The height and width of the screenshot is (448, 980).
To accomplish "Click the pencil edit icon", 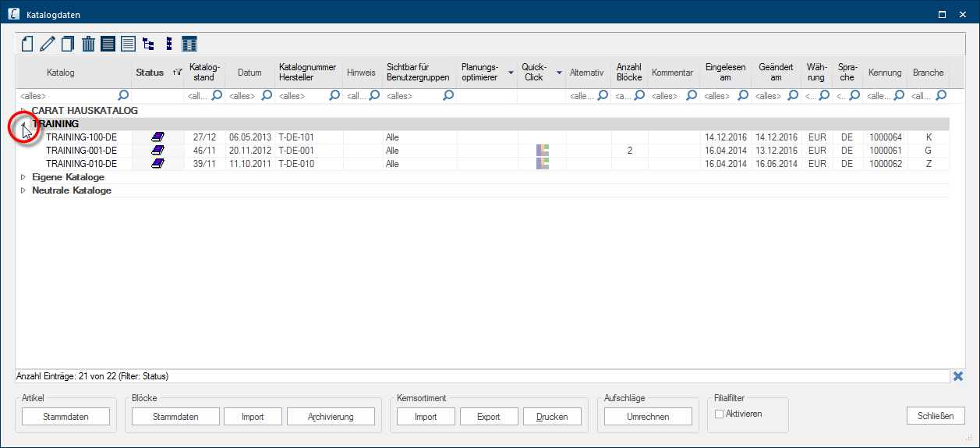I will pyautogui.click(x=48, y=44).
